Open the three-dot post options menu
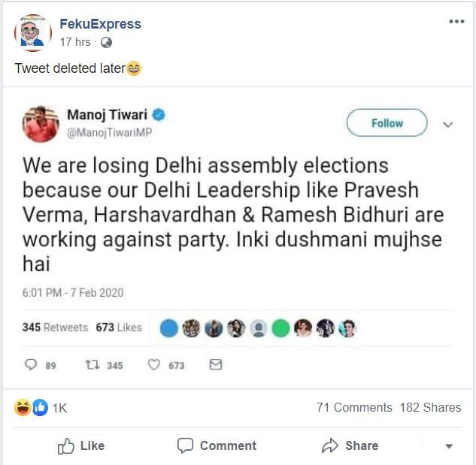This screenshot has height=465, width=476. 456,22
